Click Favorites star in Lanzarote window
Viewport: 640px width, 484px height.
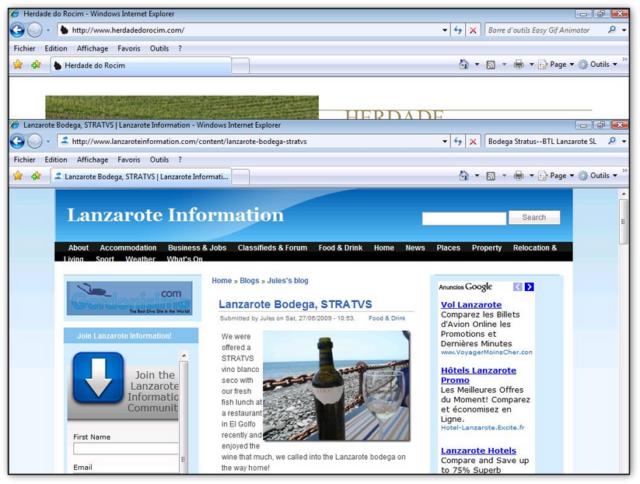click(x=18, y=176)
